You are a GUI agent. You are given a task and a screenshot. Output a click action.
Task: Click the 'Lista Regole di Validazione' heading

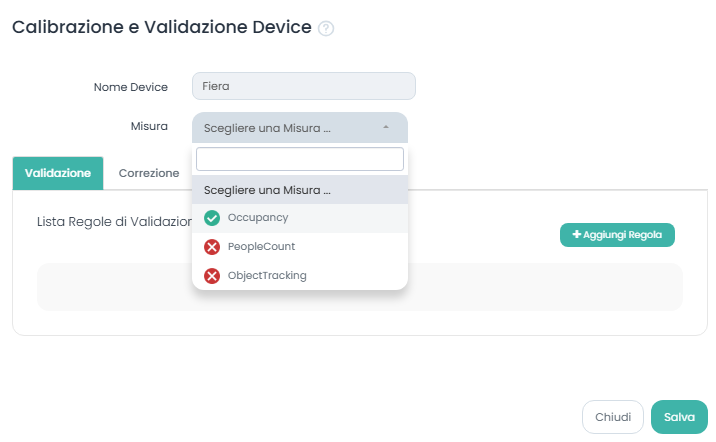tap(112, 222)
